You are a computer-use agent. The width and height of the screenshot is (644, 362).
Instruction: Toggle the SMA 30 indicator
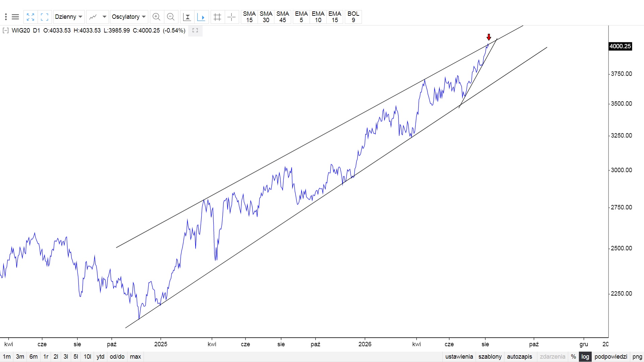(x=266, y=17)
